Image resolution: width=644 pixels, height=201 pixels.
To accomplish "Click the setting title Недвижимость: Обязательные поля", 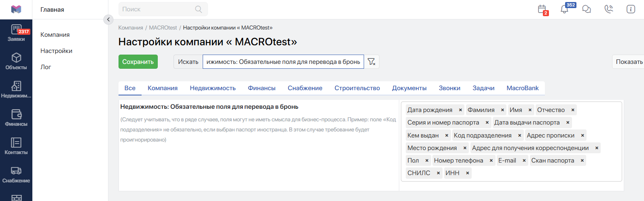I will click(209, 107).
